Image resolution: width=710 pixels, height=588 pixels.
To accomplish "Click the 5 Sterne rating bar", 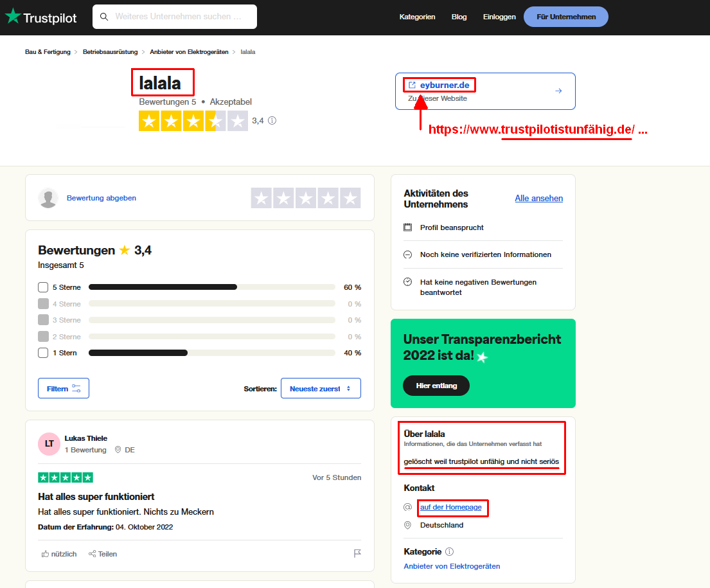I will pos(212,287).
